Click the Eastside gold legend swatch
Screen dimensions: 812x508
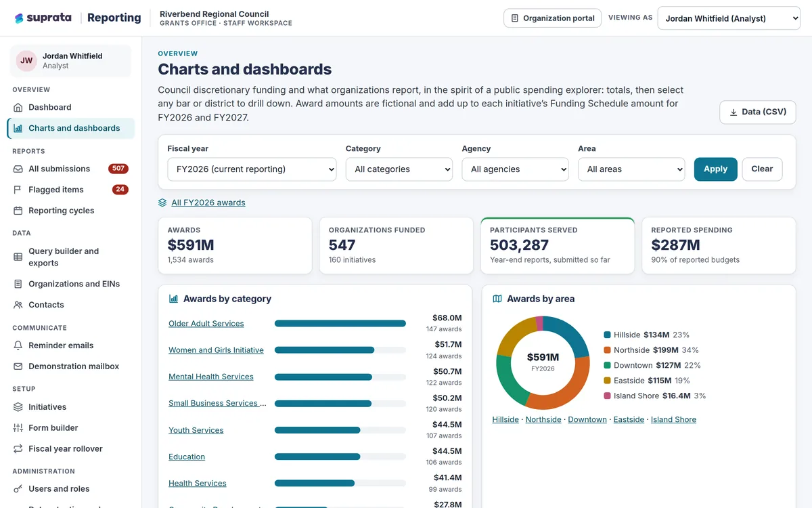tap(608, 381)
